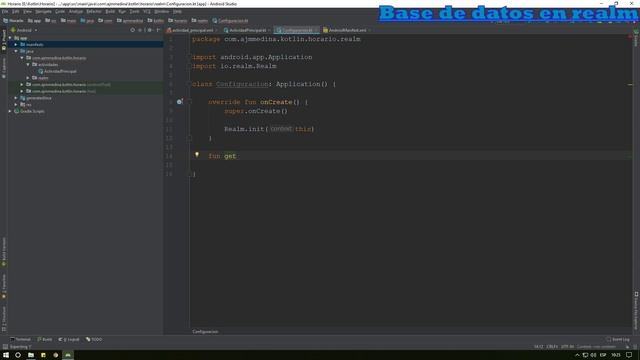Switch to the actividad_principal.xml editor tab

pos(192,30)
